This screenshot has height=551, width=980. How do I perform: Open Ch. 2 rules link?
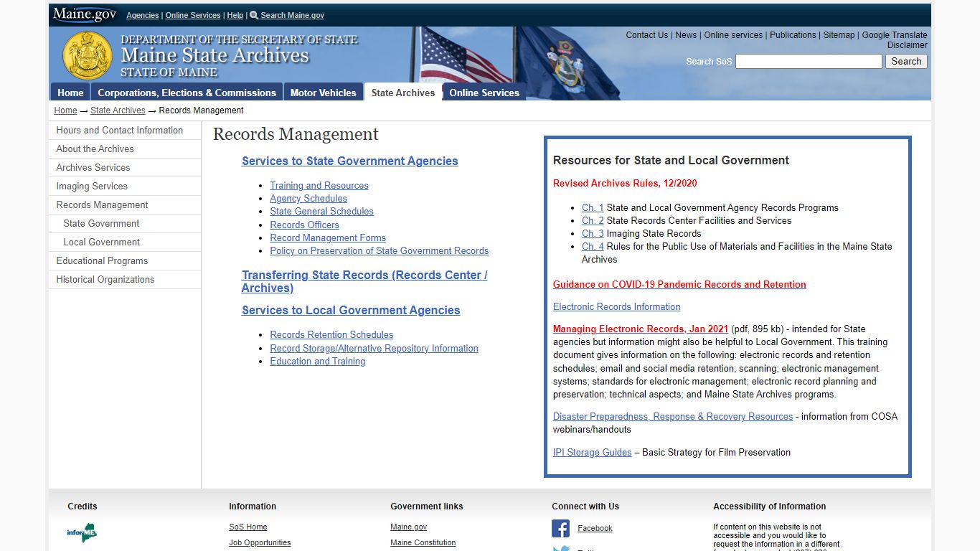pyautogui.click(x=593, y=220)
